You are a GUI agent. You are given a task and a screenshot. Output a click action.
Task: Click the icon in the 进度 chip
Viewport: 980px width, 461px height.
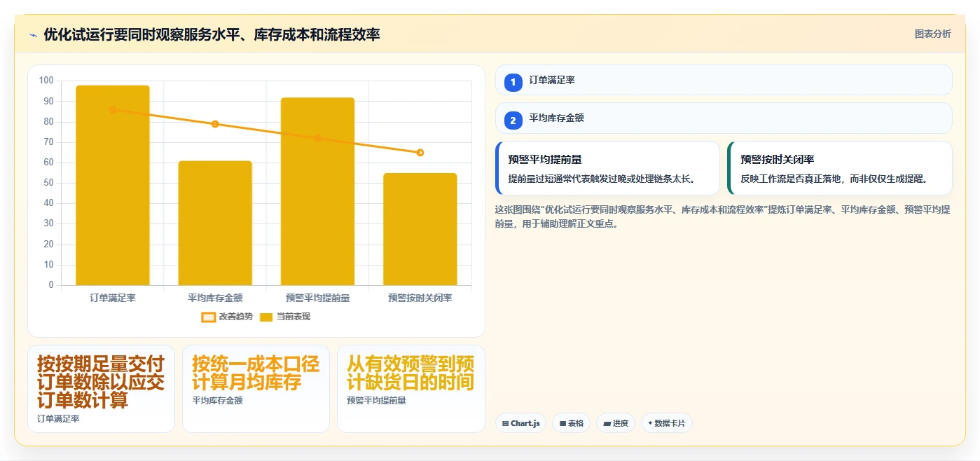click(x=607, y=424)
